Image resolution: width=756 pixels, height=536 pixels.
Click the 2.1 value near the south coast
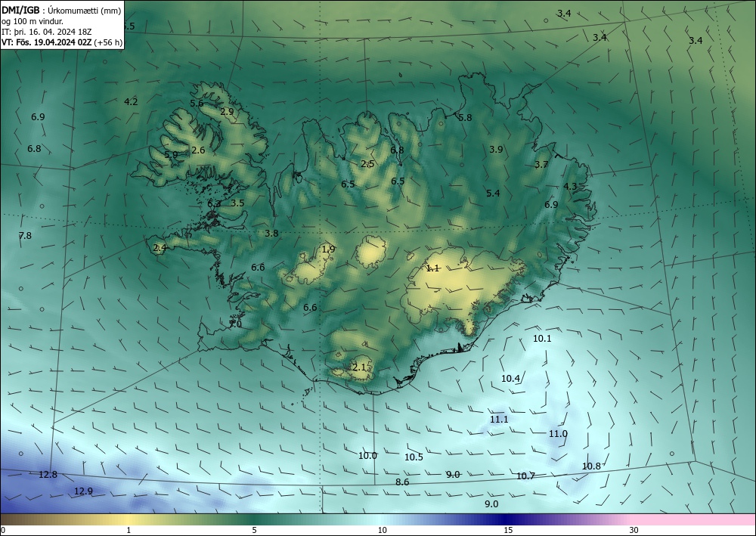(x=359, y=367)
